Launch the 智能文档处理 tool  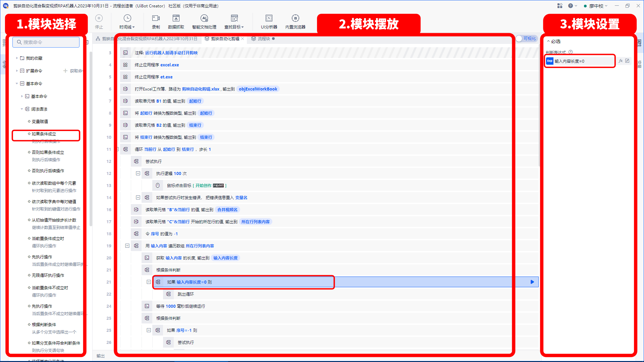pyautogui.click(x=204, y=21)
